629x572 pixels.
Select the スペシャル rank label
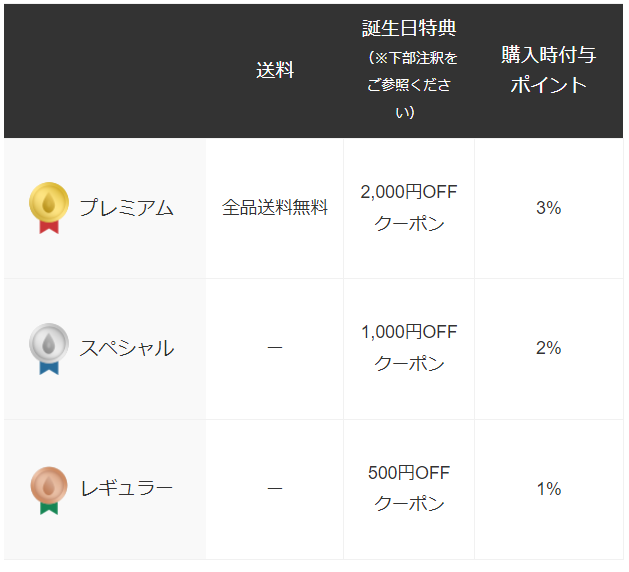coord(127,348)
